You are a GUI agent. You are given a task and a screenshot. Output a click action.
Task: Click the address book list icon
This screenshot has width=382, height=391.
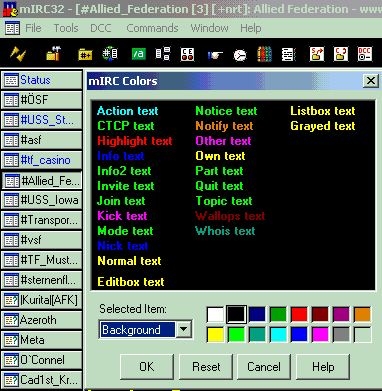click(x=289, y=54)
